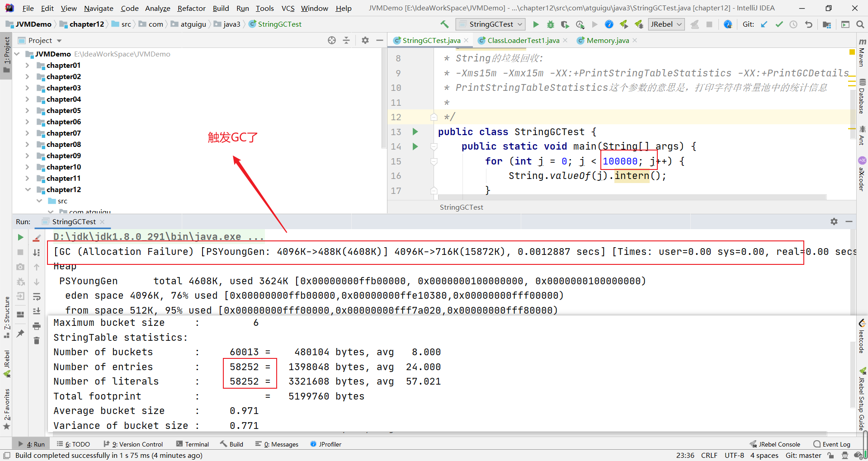This screenshot has width=868, height=461.
Task: Debug with JRebel rocket-bug icon
Action: [x=639, y=24]
